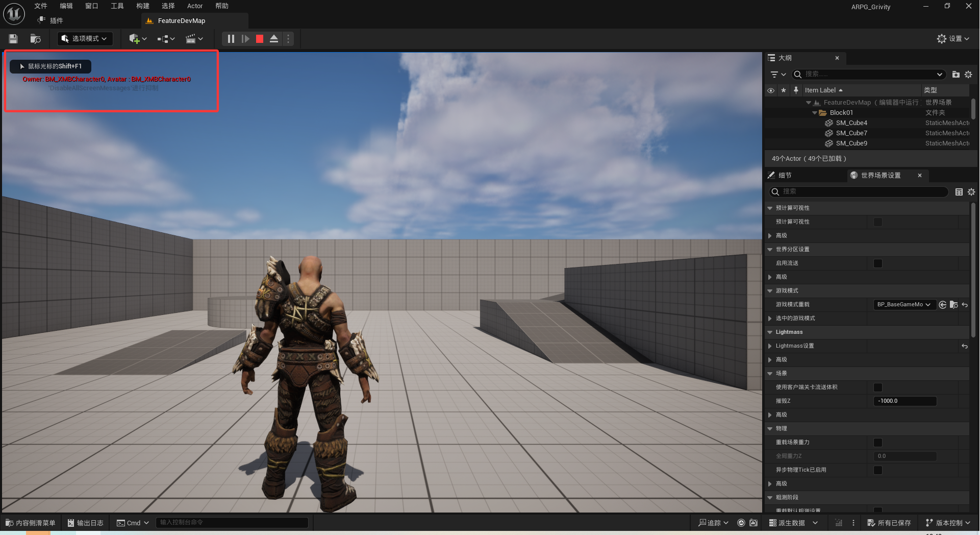
Task: Toggle the outliner visibility eye column
Action: click(771, 90)
